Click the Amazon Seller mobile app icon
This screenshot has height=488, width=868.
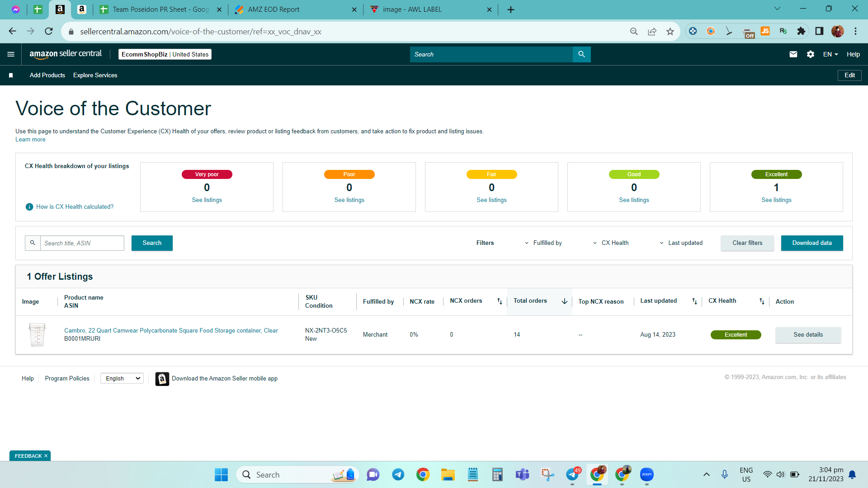pos(162,379)
